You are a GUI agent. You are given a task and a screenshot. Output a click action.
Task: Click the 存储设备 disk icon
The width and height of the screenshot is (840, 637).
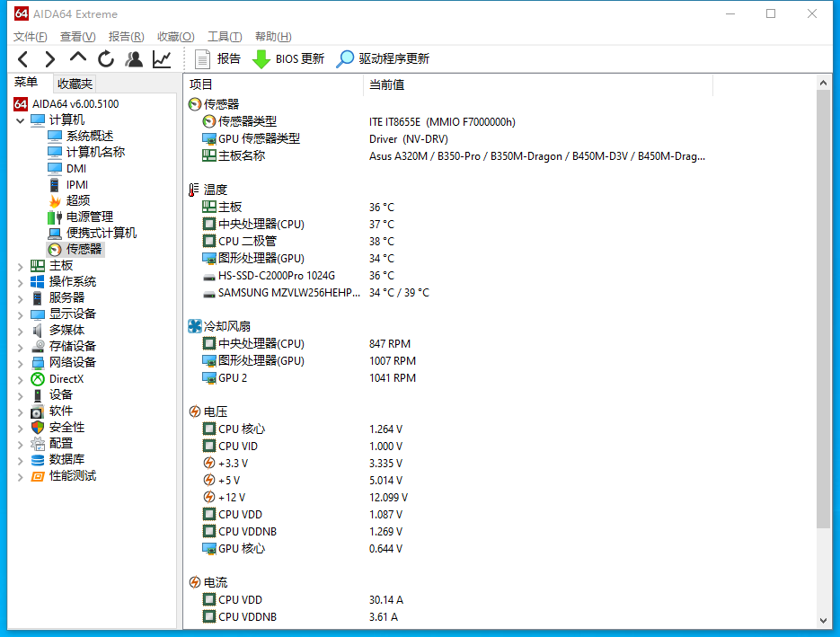pos(38,347)
